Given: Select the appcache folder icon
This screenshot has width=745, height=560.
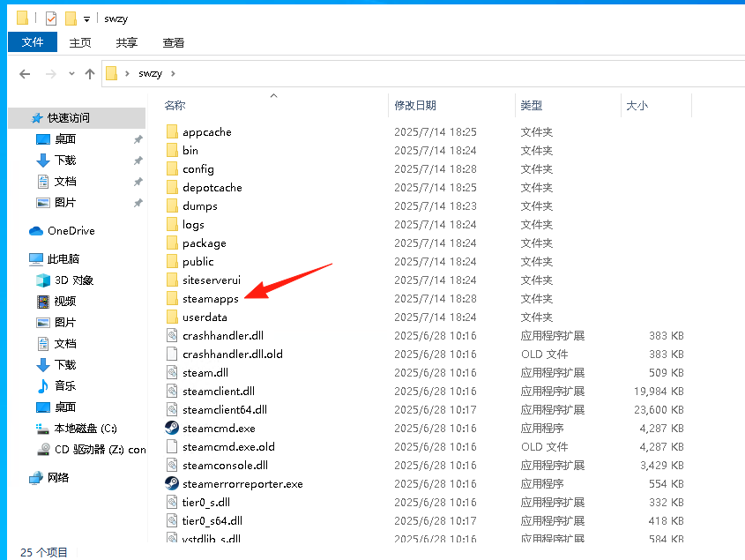Looking at the screenshot, I should pyautogui.click(x=172, y=131).
